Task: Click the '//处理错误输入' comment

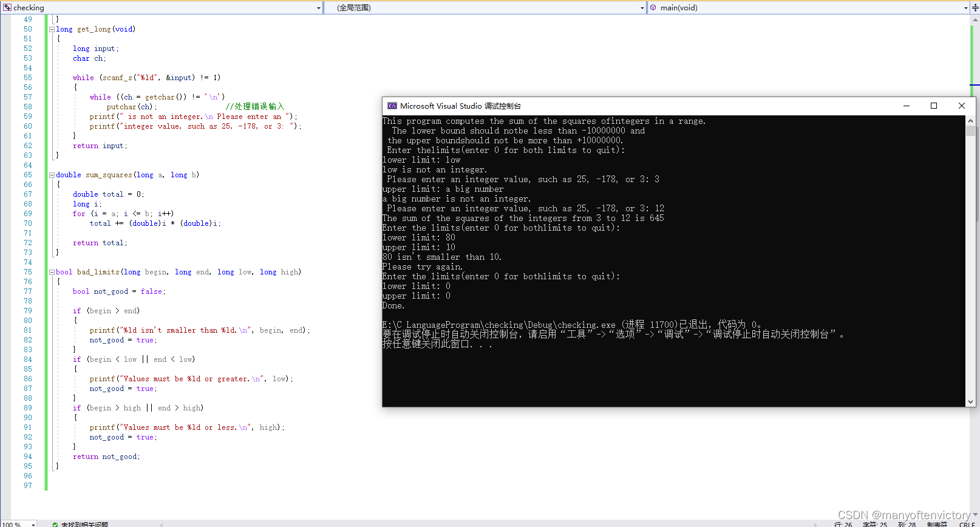Action: [x=254, y=107]
